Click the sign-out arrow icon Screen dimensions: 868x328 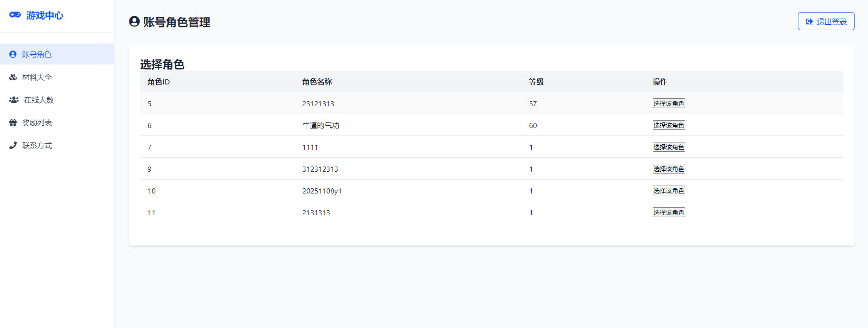pos(810,21)
